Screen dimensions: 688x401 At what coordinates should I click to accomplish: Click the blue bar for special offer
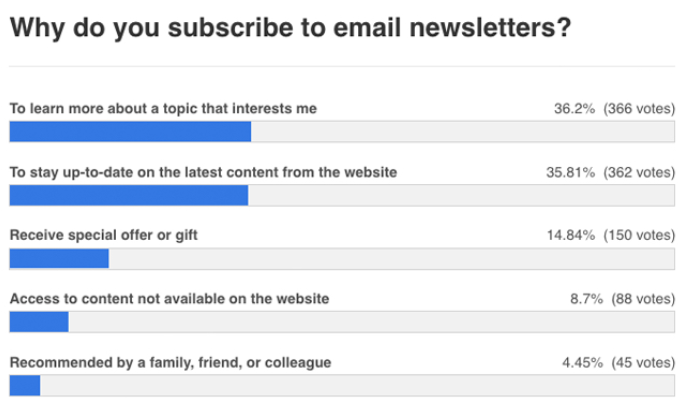pyautogui.click(x=58, y=258)
